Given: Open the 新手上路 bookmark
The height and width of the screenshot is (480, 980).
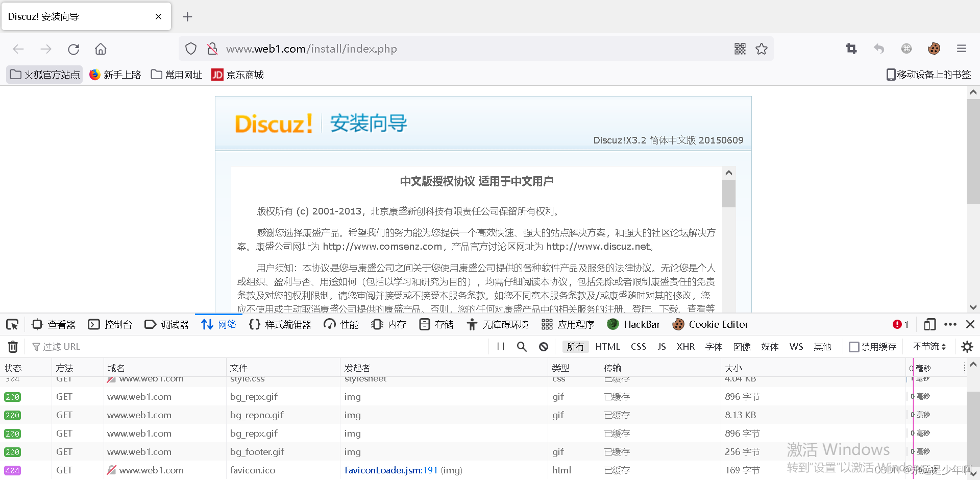Looking at the screenshot, I should coord(115,75).
